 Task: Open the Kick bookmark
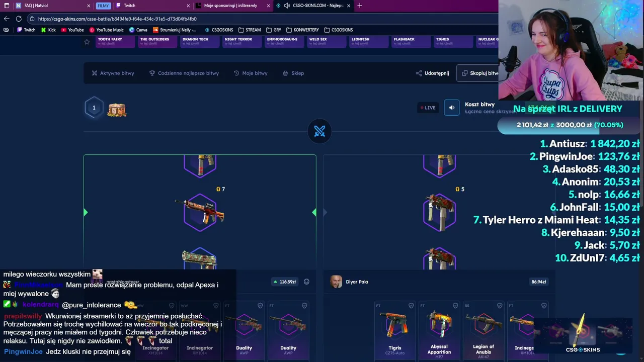point(48,30)
